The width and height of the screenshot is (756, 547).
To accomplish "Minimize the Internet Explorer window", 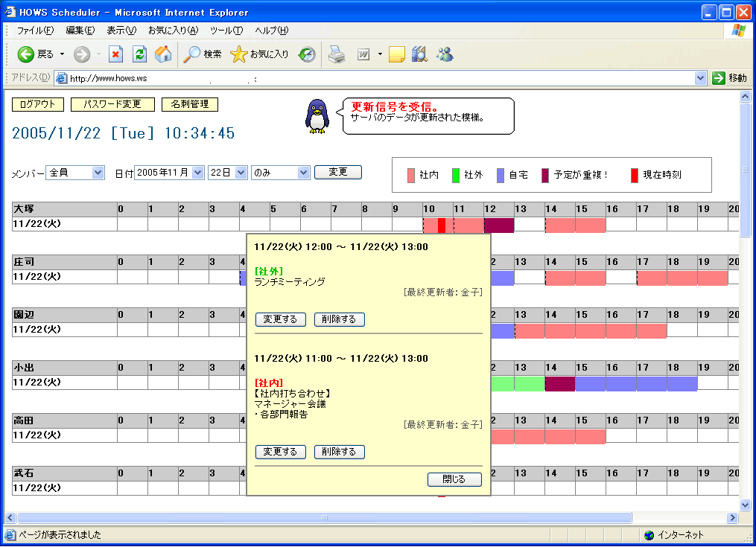I will click(x=709, y=12).
